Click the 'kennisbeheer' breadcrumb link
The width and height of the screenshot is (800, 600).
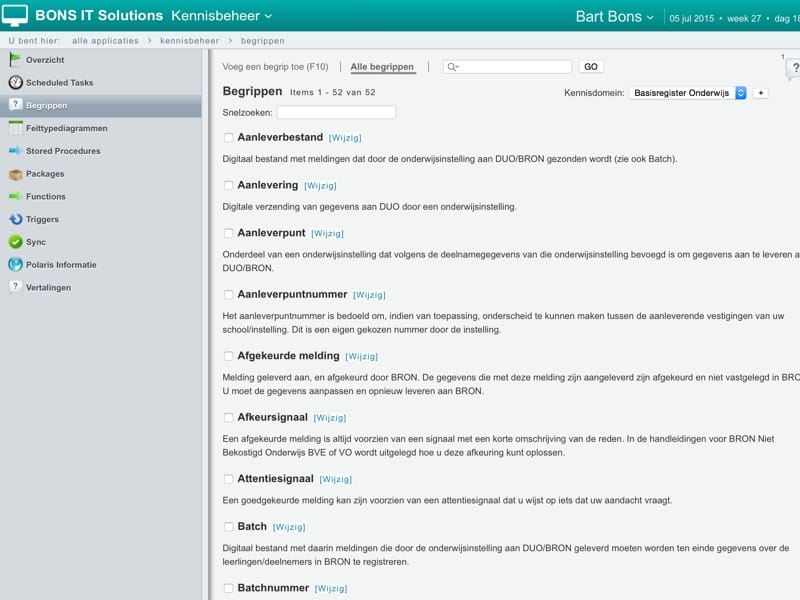point(189,41)
